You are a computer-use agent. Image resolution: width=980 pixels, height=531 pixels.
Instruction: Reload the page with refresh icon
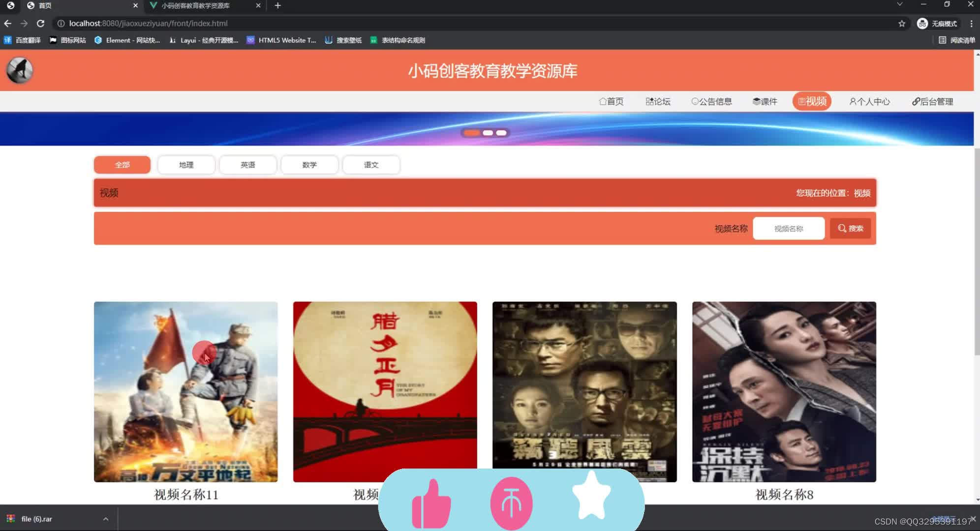[40, 23]
